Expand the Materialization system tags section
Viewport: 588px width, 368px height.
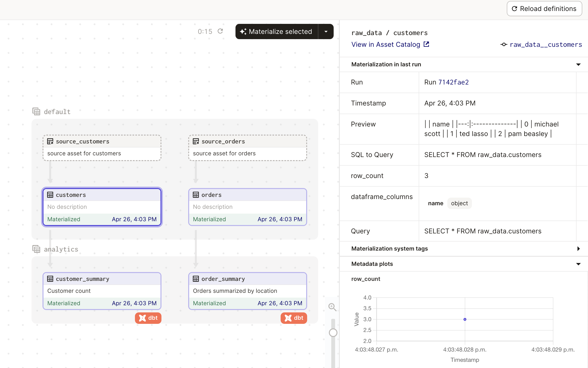tap(578, 248)
